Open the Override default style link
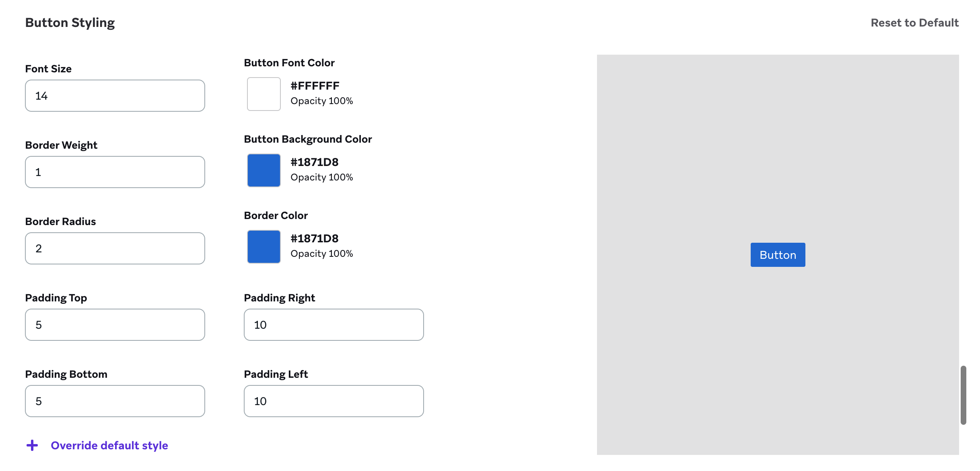 [109, 445]
